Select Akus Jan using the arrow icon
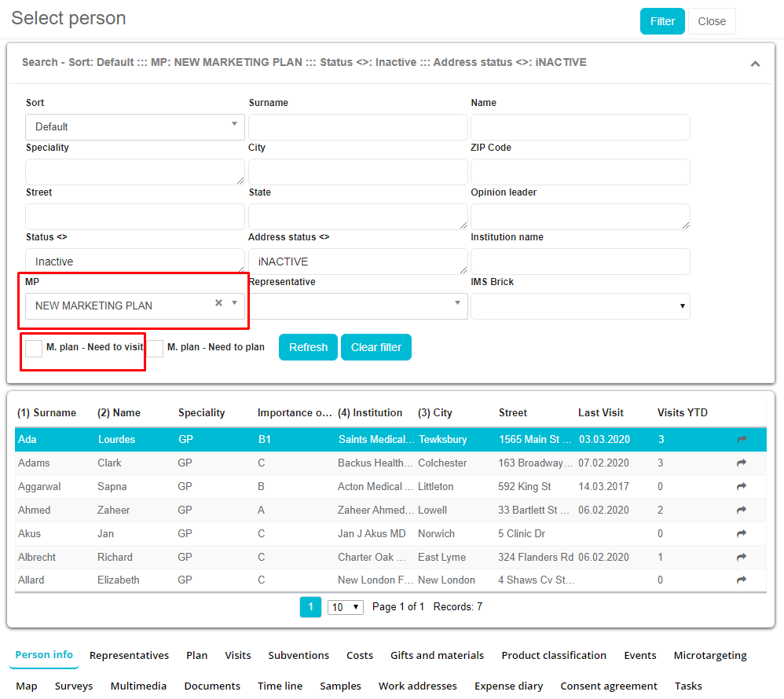Viewport: 784px width, 699px height. (x=742, y=534)
